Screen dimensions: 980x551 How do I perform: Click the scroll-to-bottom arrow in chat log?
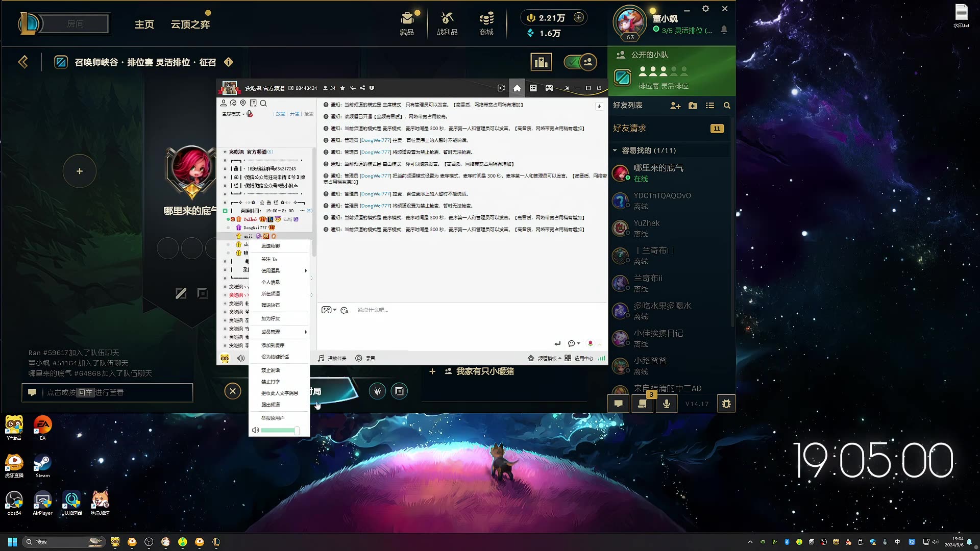[599, 106]
